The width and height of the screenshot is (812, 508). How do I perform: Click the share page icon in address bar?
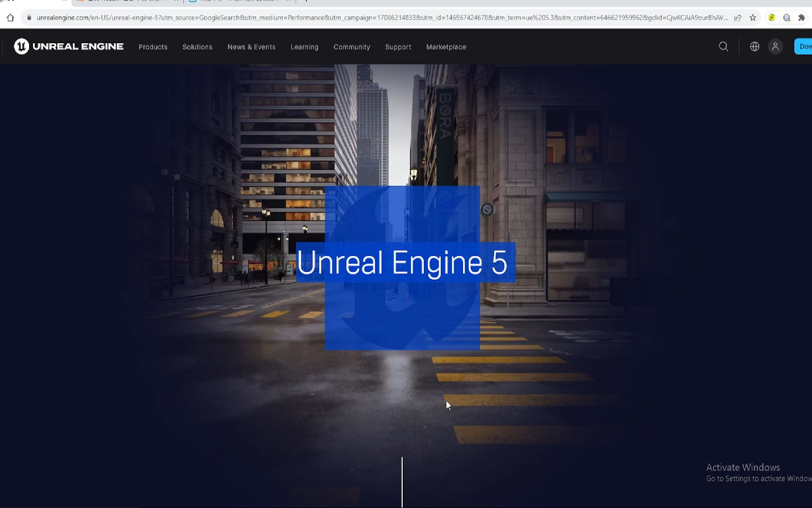point(738,18)
